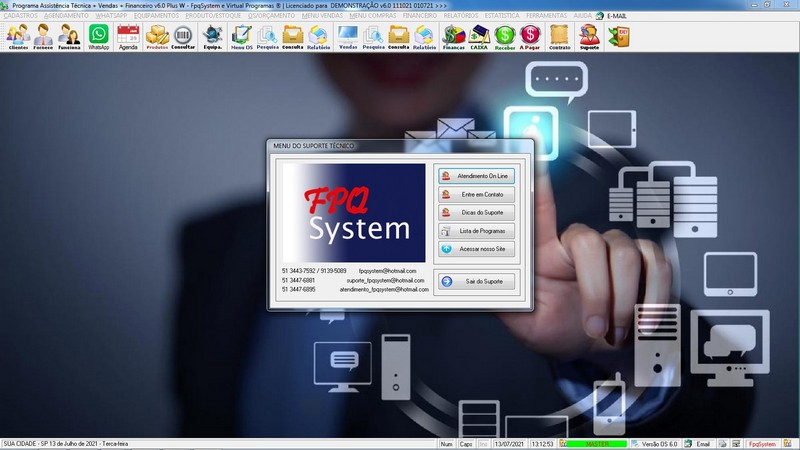Click the red A Pagar dollar icon
The width and height of the screenshot is (800, 450).
[x=530, y=37]
